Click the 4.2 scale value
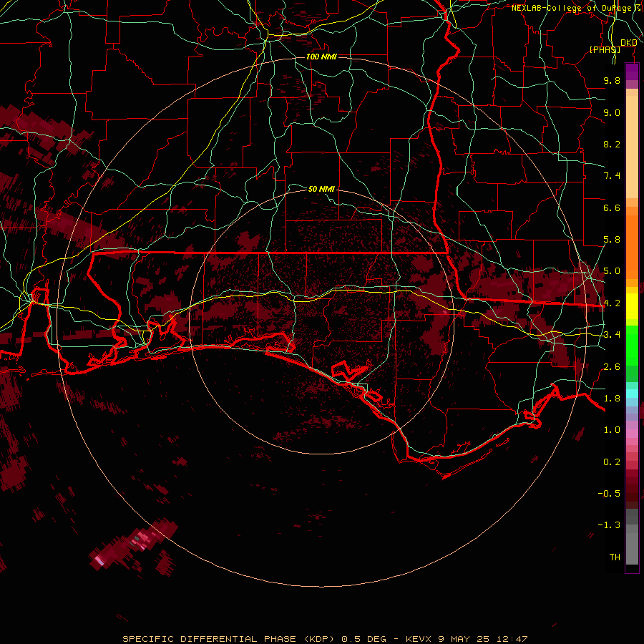This screenshot has height=644, width=644. point(612,303)
